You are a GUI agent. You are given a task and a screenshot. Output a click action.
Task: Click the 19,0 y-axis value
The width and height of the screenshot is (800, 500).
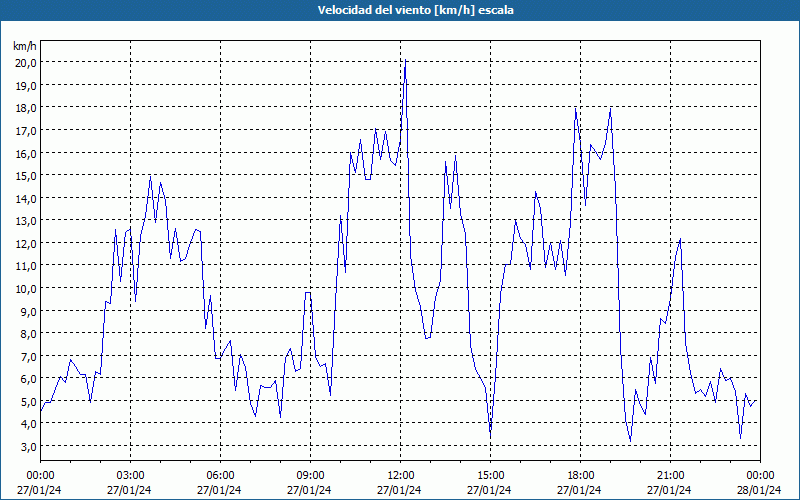27,86
